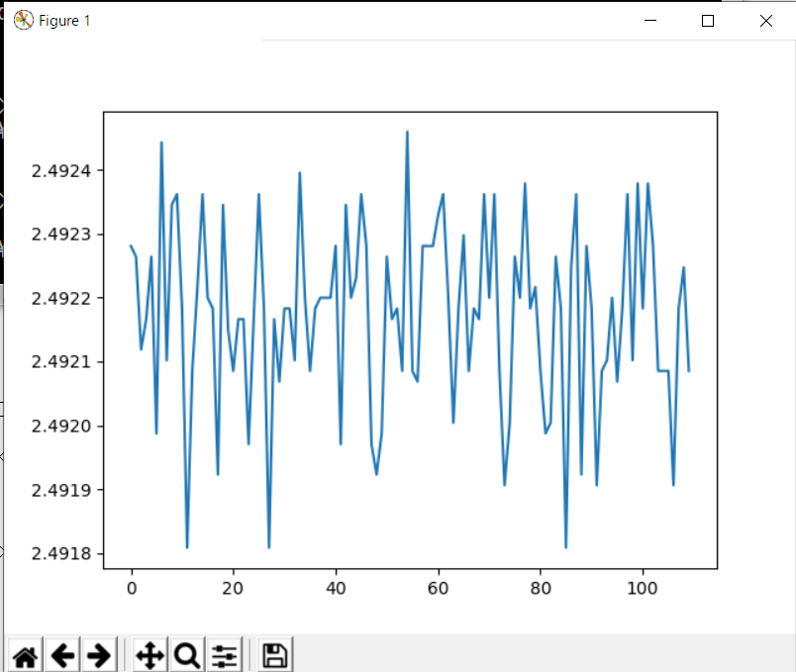Click the 100 x-axis tick label
Screen dimensions: 796x672
(643, 587)
